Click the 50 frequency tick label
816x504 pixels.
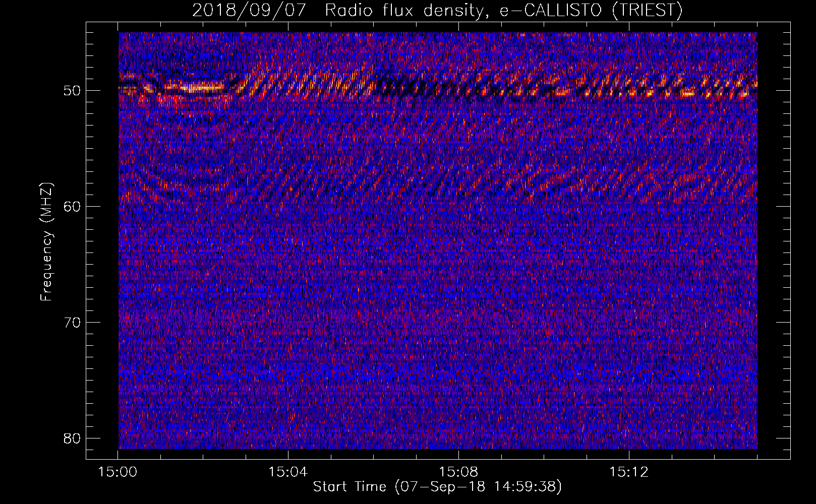click(73, 91)
